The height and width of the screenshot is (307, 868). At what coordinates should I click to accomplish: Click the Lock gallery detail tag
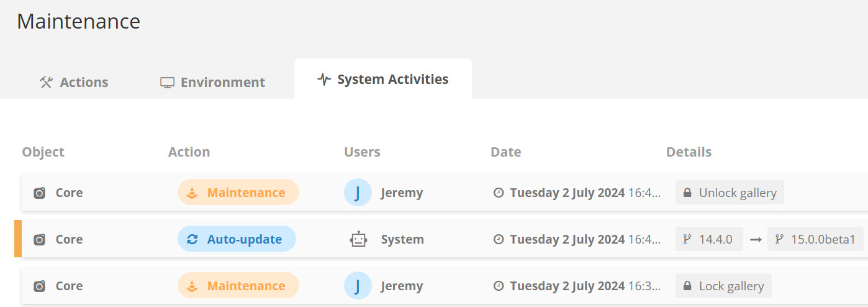tap(723, 286)
